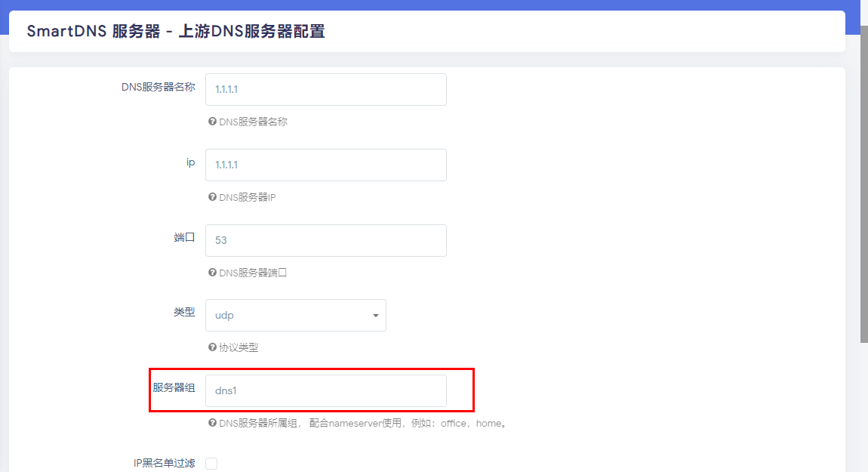868x472 pixels.
Task: Click the heading SmartDNS 服务器 - 上游DNS服务器配置
Action: 176,31
